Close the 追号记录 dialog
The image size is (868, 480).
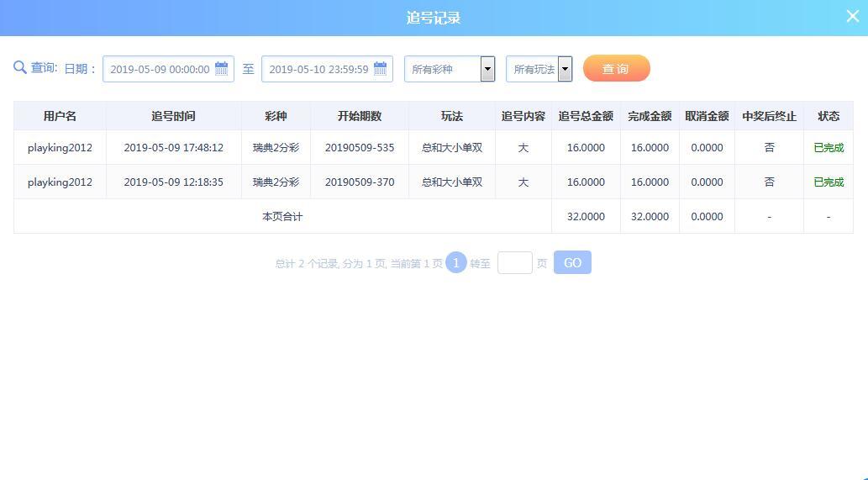point(852,16)
